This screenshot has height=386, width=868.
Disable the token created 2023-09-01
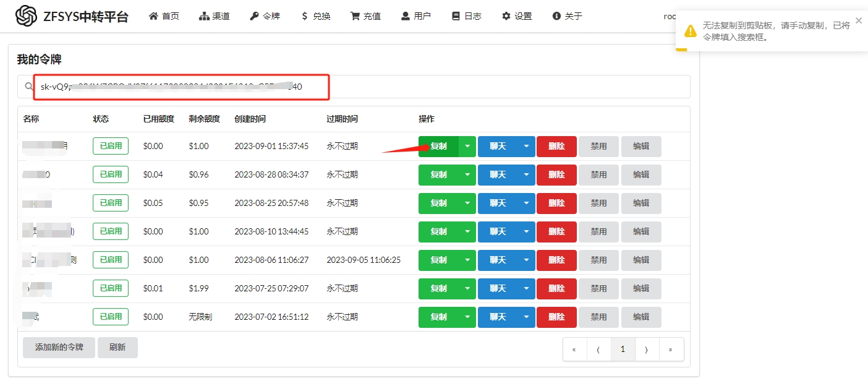click(x=598, y=147)
